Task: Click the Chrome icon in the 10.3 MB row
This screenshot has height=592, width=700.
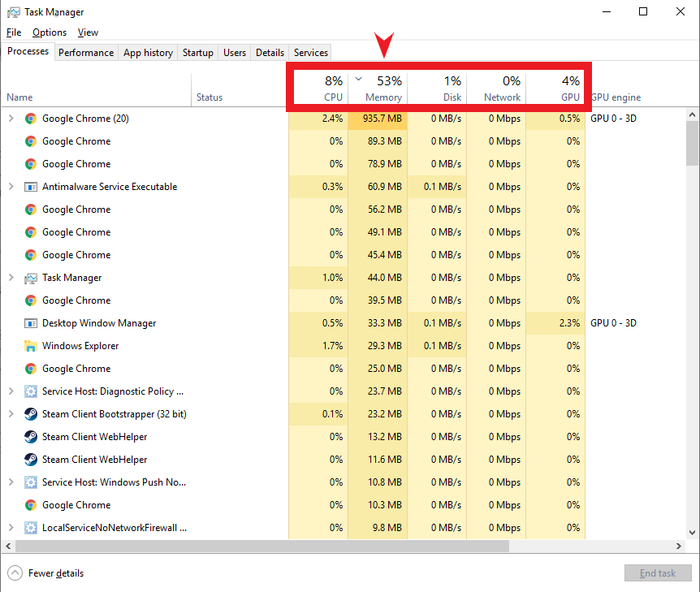Action: [30, 505]
